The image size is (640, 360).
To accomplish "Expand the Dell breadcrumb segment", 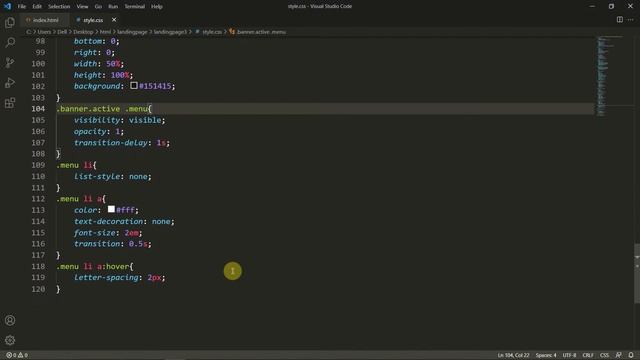I will point(62,32).
